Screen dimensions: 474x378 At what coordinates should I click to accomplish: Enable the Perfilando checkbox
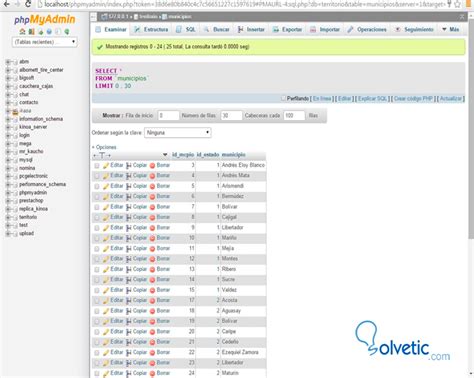click(x=283, y=98)
